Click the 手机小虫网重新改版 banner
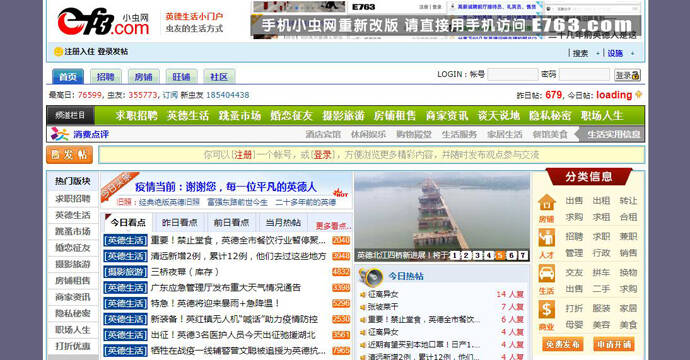The width and height of the screenshot is (690, 360). click(x=446, y=26)
